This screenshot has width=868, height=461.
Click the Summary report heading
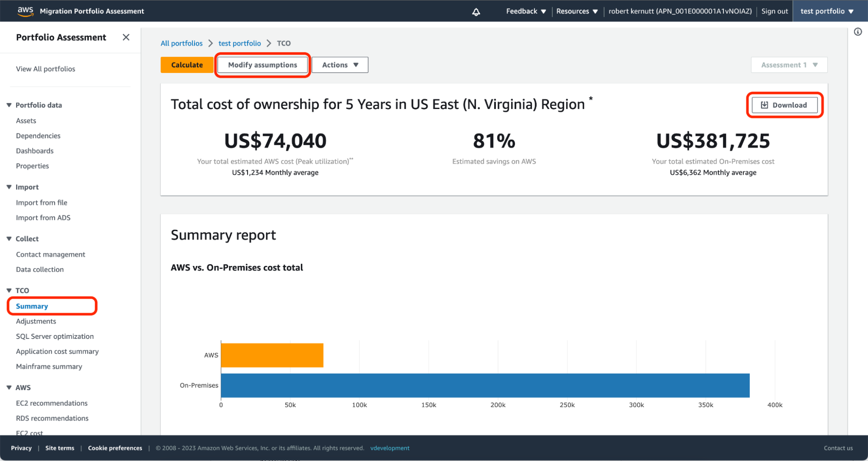coord(223,235)
